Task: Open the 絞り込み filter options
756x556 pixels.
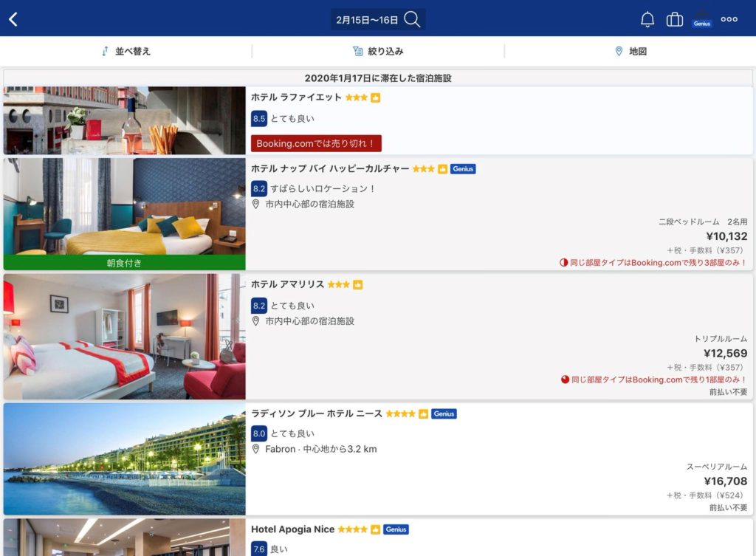Action: click(x=378, y=52)
